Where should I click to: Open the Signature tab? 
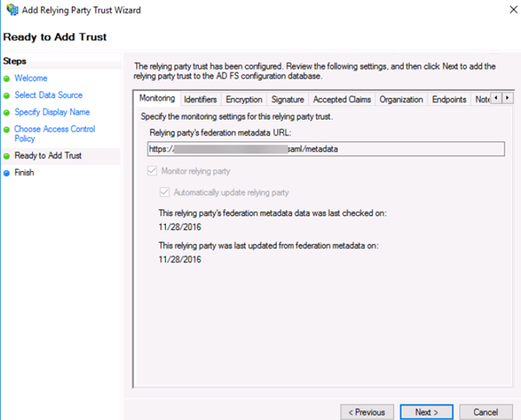click(287, 99)
